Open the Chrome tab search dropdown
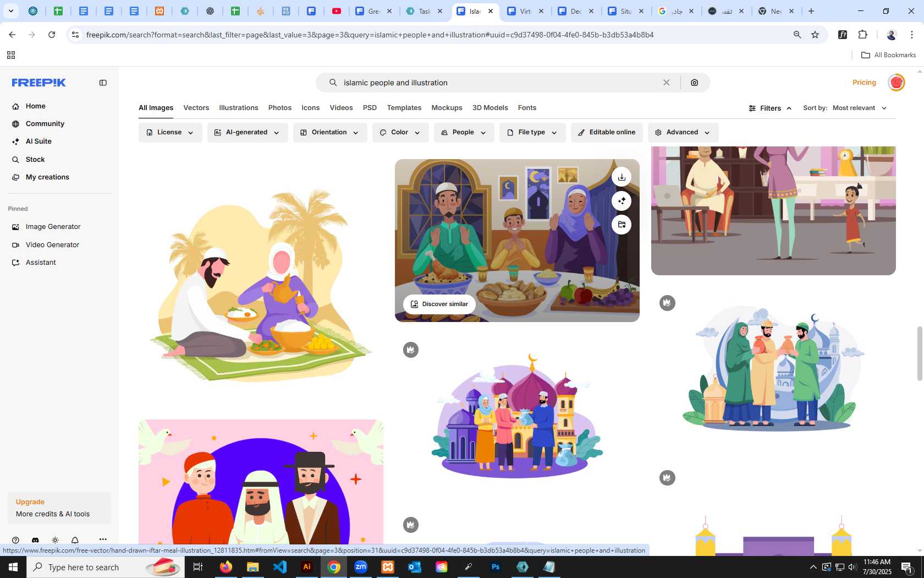Viewport: 924px width, 578px height. 10,11
